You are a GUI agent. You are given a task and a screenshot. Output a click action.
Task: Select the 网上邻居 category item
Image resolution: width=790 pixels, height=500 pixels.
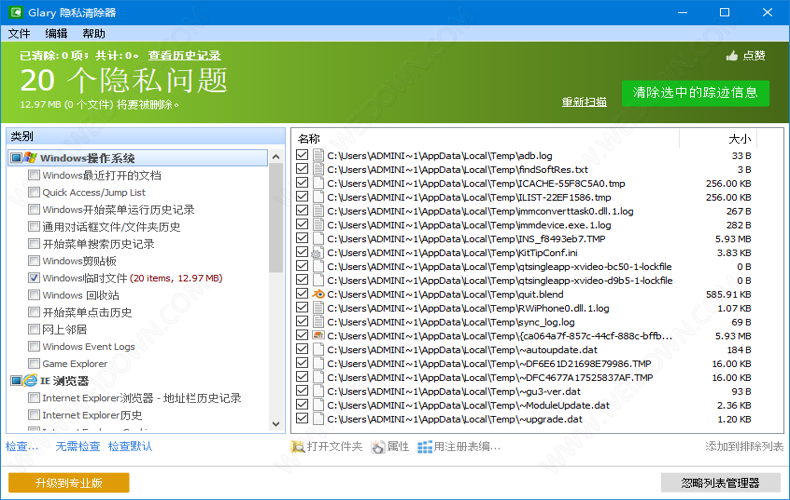point(64,329)
